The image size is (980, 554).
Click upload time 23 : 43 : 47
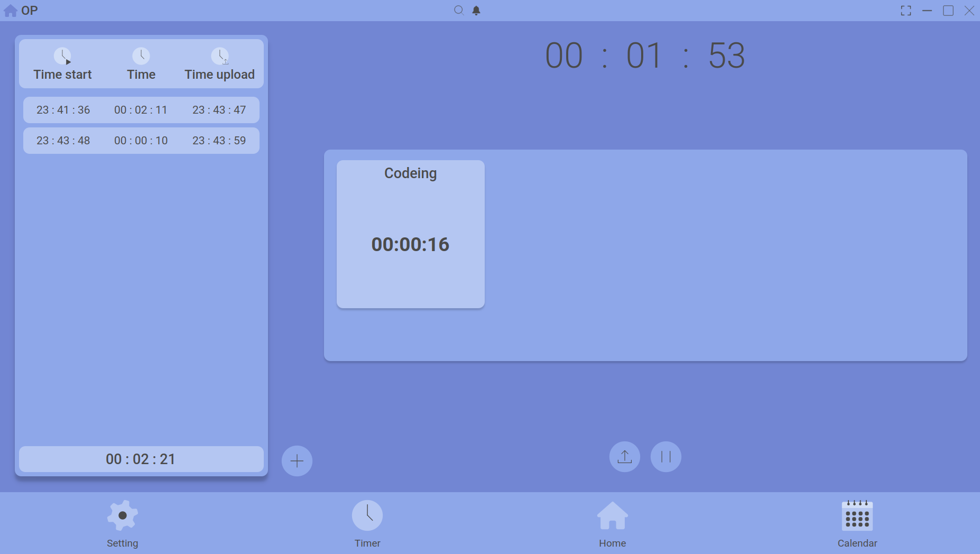pos(219,110)
